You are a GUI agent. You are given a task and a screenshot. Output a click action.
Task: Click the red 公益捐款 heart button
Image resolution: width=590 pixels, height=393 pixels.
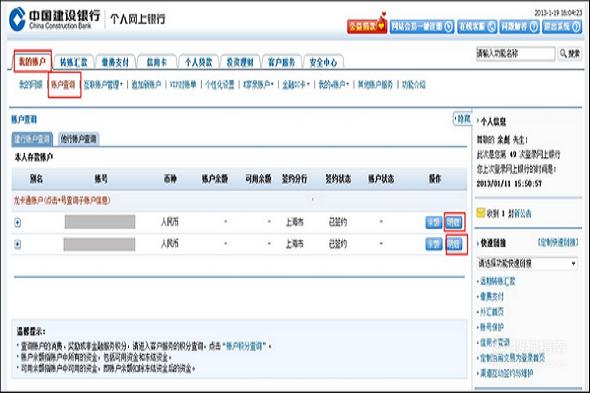(367, 26)
